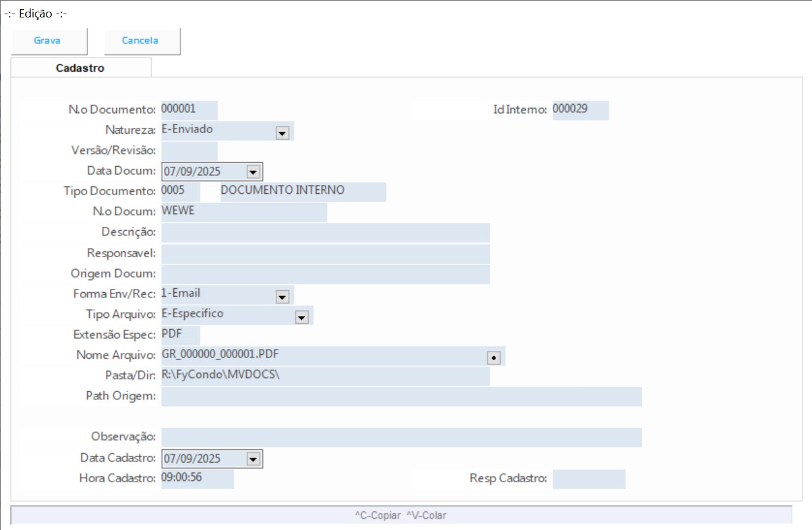Click the Resp Cadastro field
812x530 pixels.
(x=588, y=480)
